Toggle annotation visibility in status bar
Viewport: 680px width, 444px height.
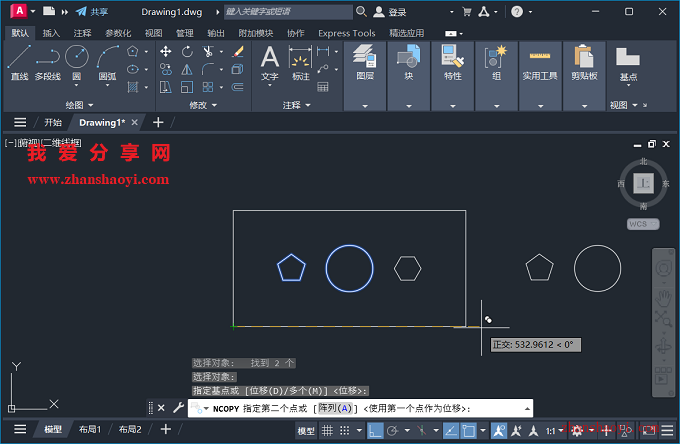[499, 431]
